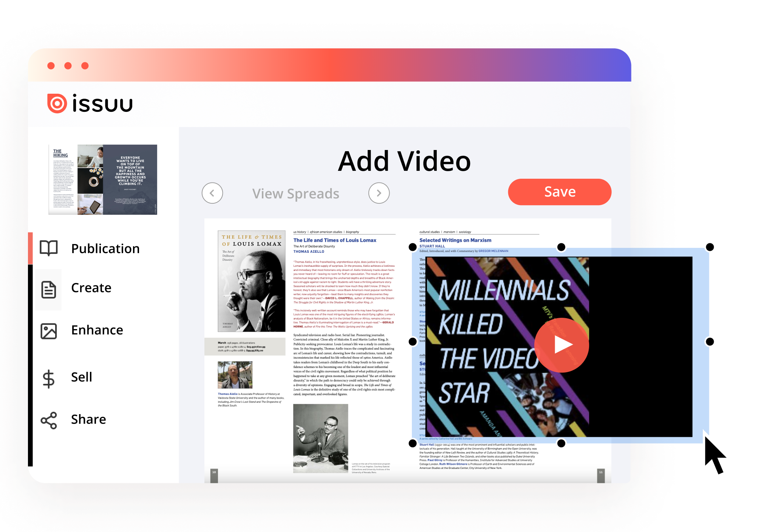Click the Enhance image icon

(x=49, y=331)
